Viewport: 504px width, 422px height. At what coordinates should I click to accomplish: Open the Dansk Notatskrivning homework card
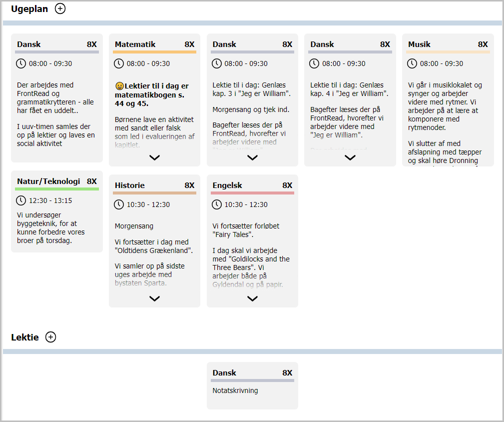click(252, 385)
